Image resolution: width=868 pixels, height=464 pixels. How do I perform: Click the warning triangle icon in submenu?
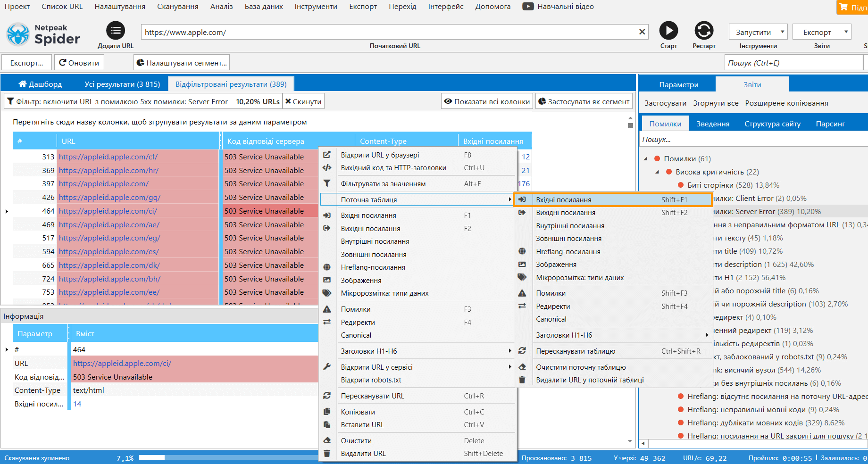pos(522,293)
